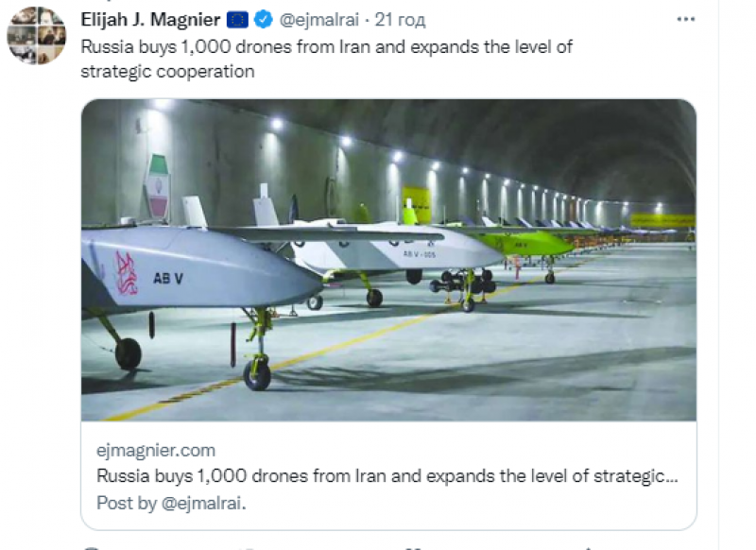The image size is (756, 550).
Task: Open the drone tunnel preview image
Action: 388,260
